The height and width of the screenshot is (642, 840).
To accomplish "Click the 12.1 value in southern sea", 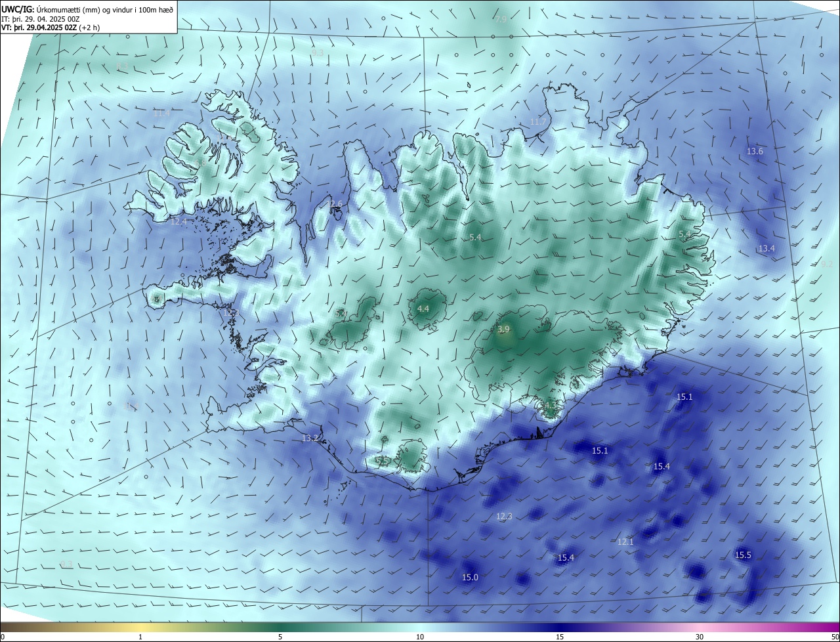I will pos(625,542).
